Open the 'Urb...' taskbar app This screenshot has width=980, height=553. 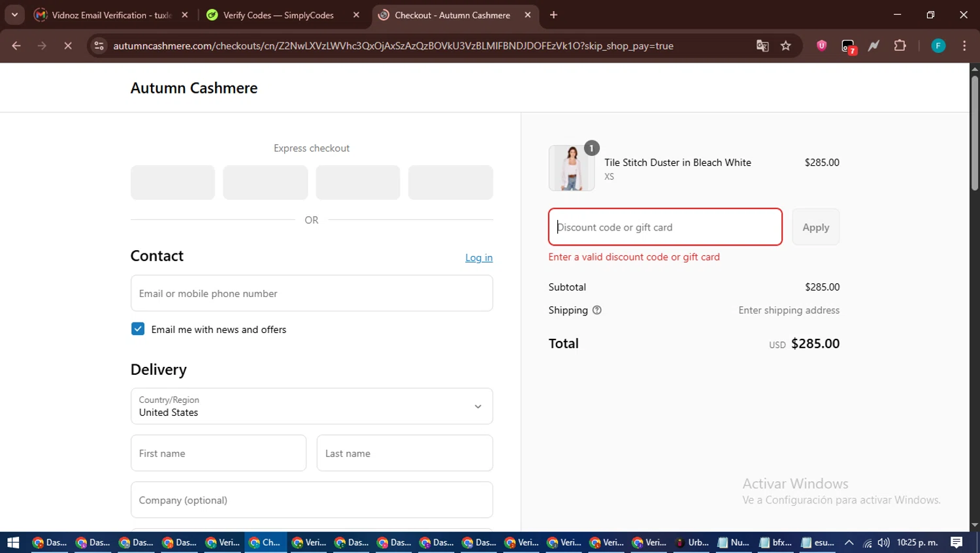[692, 543]
